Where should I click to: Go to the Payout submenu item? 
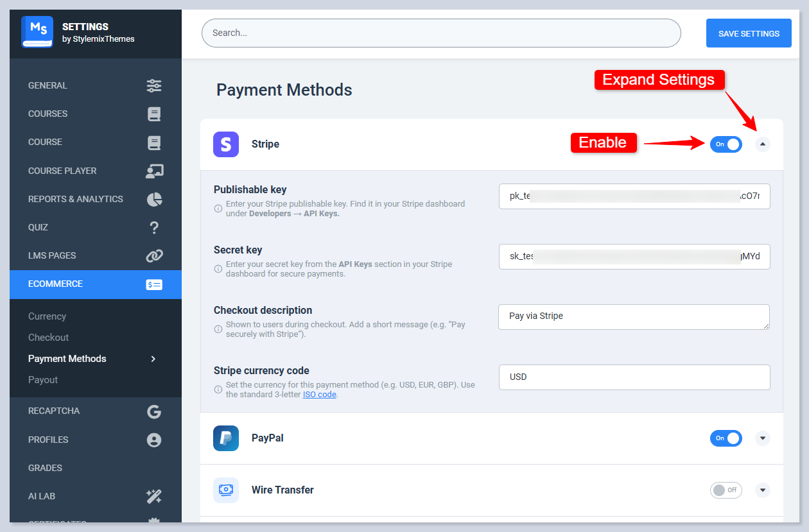(x=43, y=380)
